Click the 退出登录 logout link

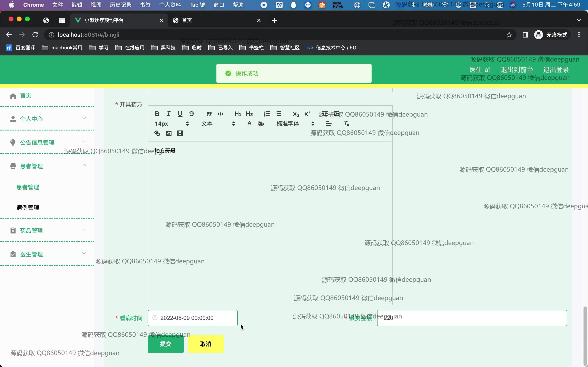click(x=556, y=70)
